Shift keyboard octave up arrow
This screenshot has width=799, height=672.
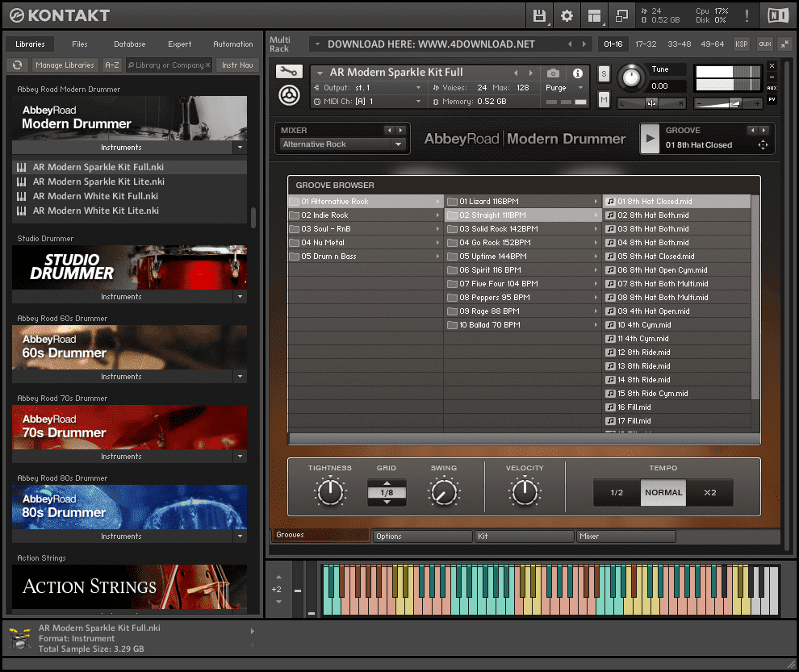pos(278,578)
